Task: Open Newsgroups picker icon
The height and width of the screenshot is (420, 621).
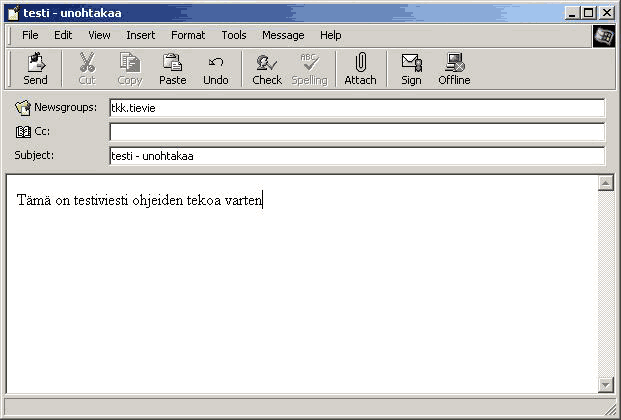Action: point(23,108)
